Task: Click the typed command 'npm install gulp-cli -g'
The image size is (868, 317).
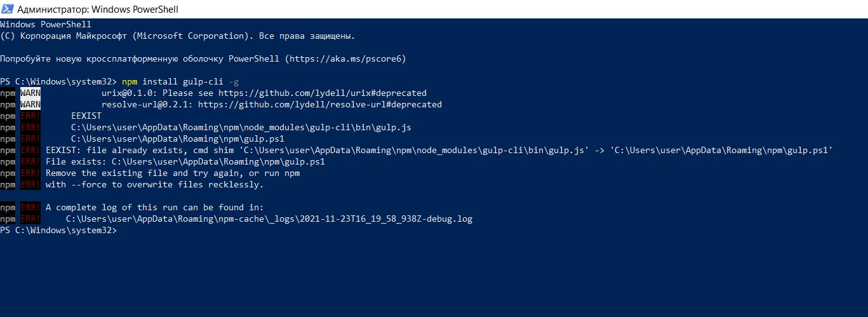Action: pyautogui.click(x=181, y=81)
